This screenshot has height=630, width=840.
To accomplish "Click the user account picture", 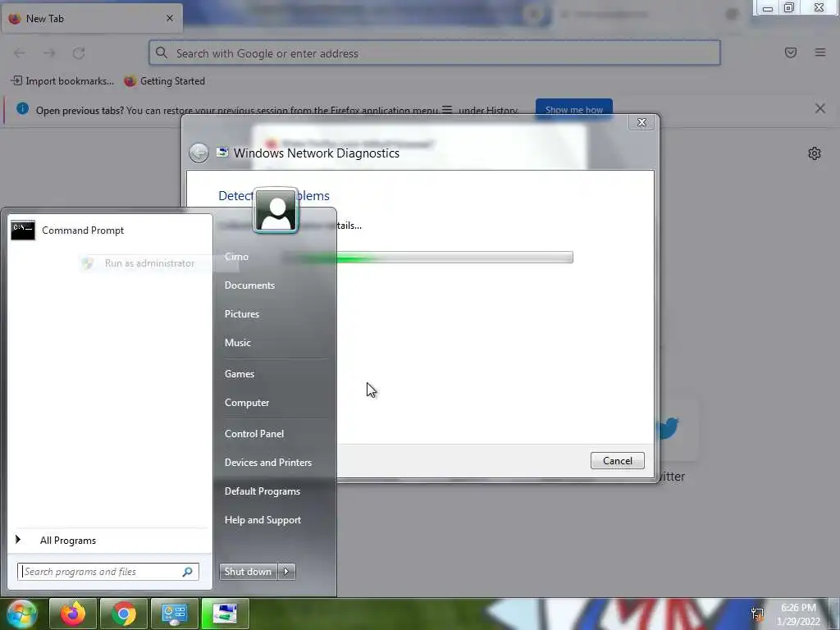I will (x=276, y=210).
